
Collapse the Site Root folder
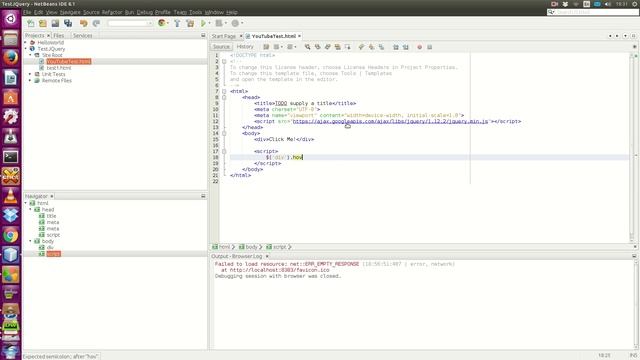click(30, 55)
